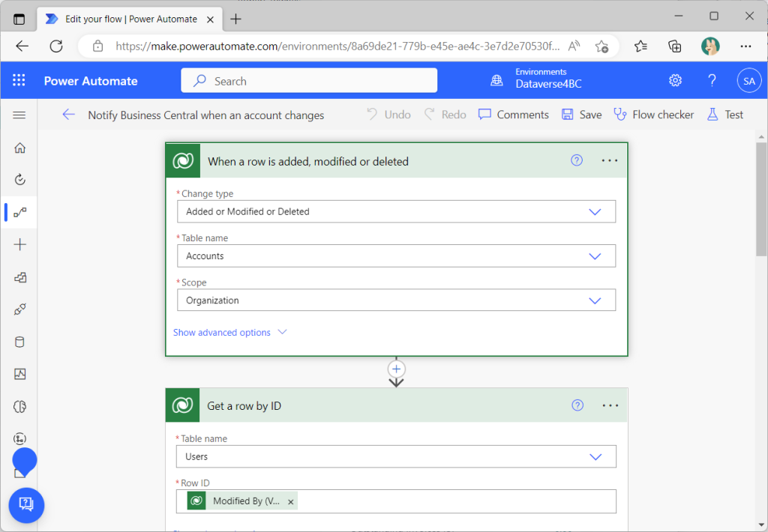768x532 pixels.
Task: Open the Accounts table name dropdown
Action: coord(396,256)
